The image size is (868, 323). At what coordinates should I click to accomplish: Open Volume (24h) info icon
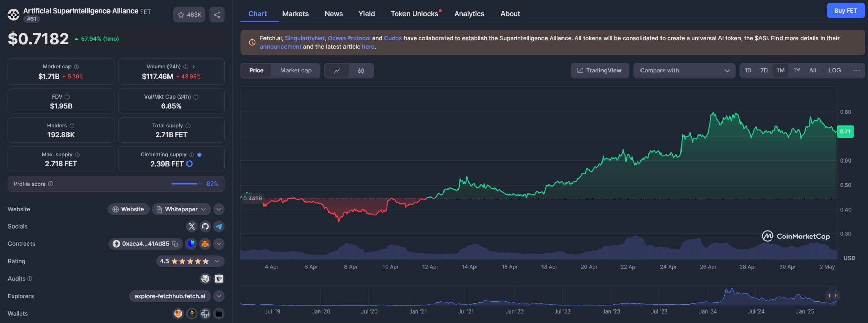pos(186,67)
